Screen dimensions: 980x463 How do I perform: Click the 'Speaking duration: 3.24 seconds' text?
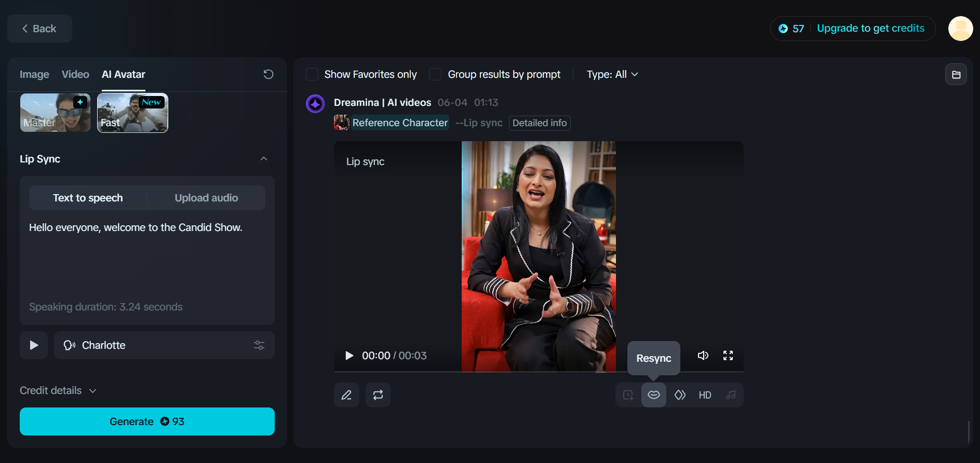[106, 307]
